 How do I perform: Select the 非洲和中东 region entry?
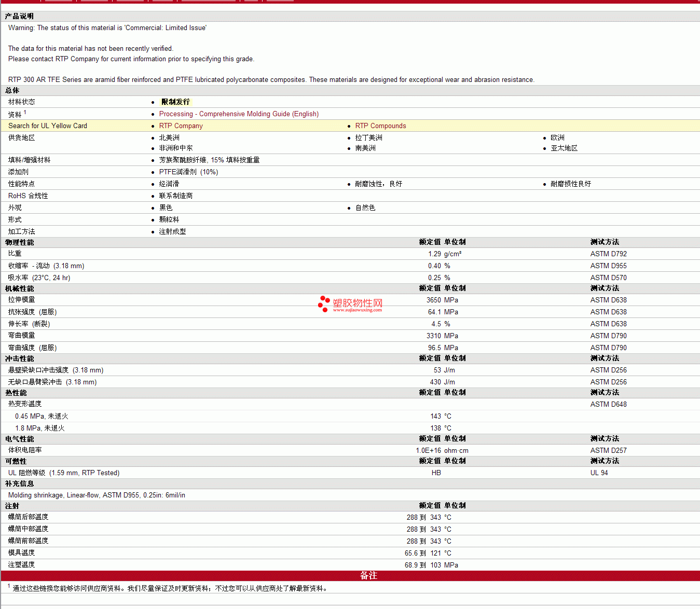pos(176,148)
